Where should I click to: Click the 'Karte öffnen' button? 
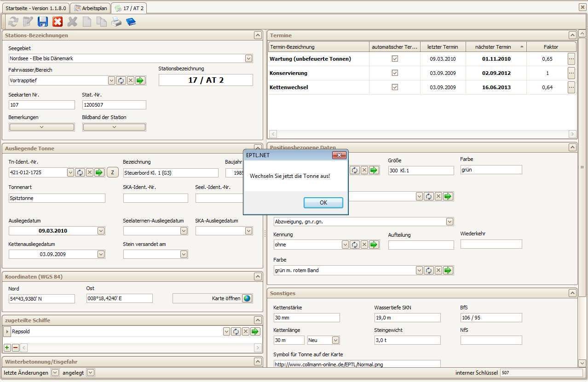[x=213, y=298]
